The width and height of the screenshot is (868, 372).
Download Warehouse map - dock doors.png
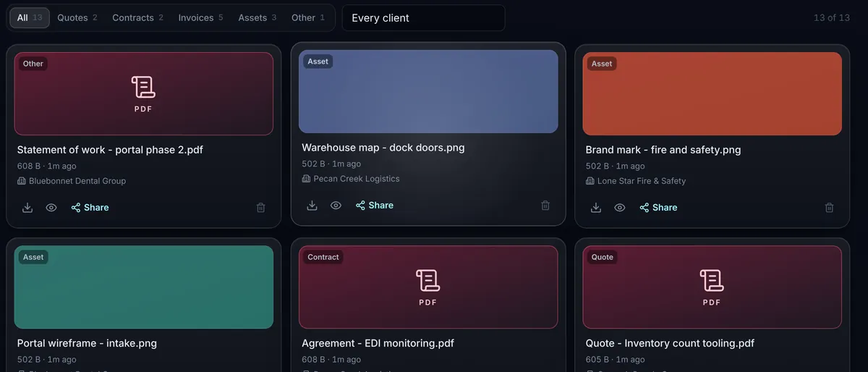click(312, 206)
